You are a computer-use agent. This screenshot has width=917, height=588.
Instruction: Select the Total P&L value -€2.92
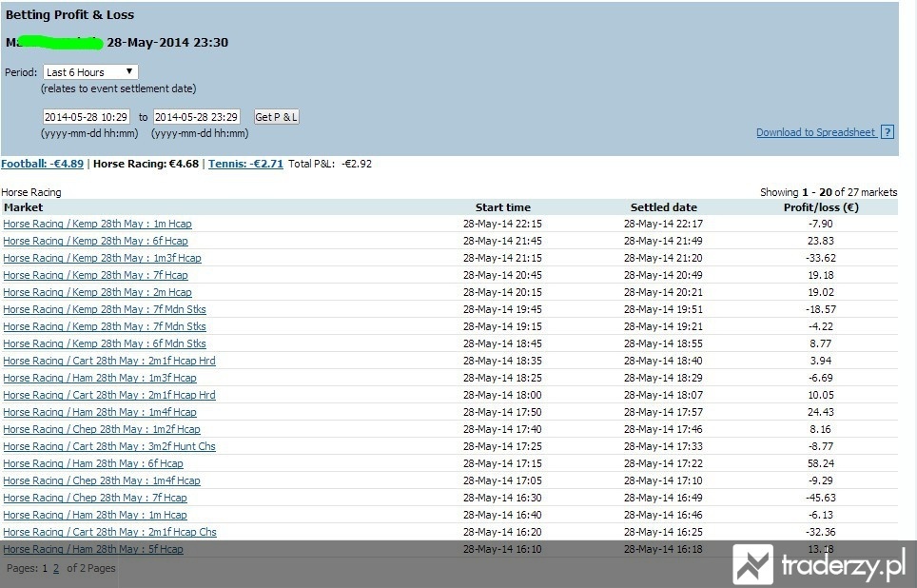click(357, 164)
